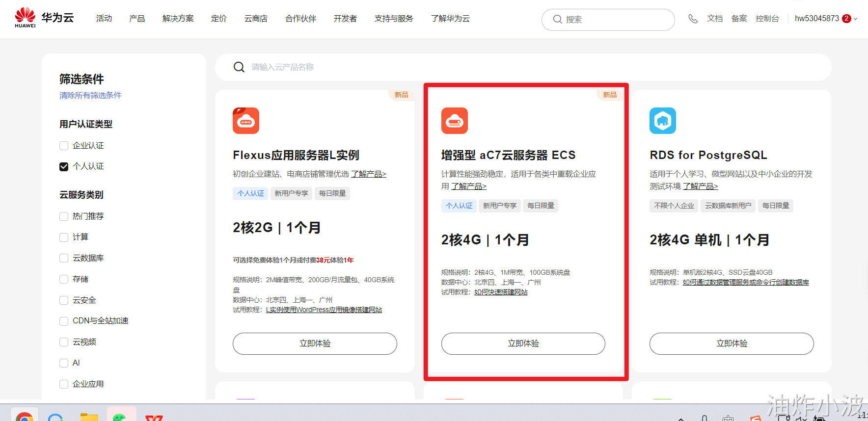Click the 增强型 aC7云服务器 ECS product icon
Screen dimensions: 868x421
click(455, 121)
